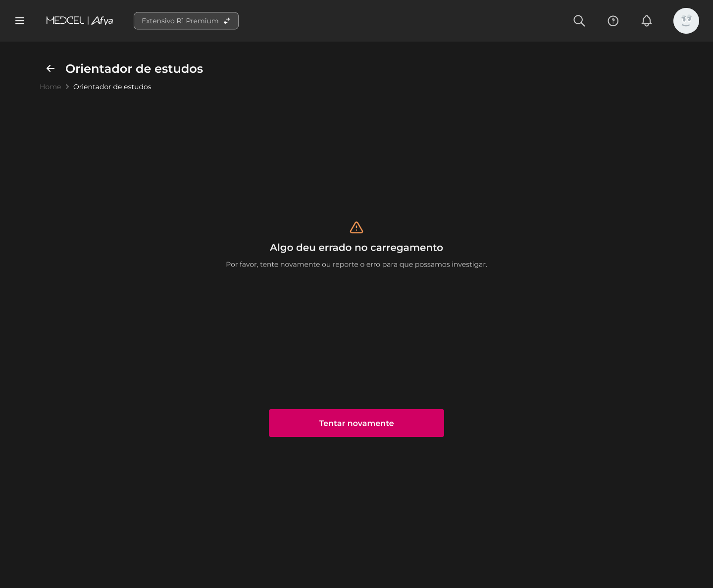713x588 pixels.
Task: Click the 'Algo deu errado no carregamento' heading
Action: pyautogui.click(x=356, y=248)
